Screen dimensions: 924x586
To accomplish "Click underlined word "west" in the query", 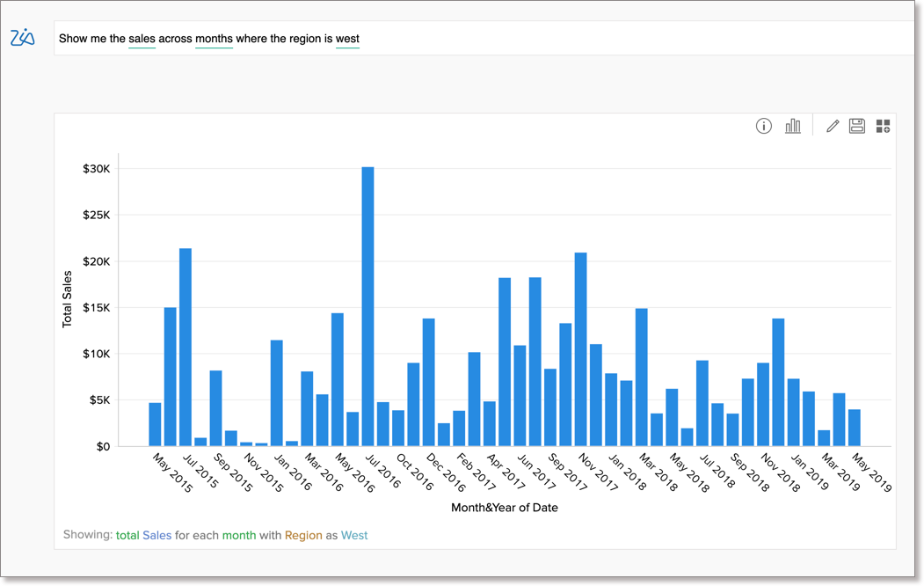I will click(x=347, y=39).
